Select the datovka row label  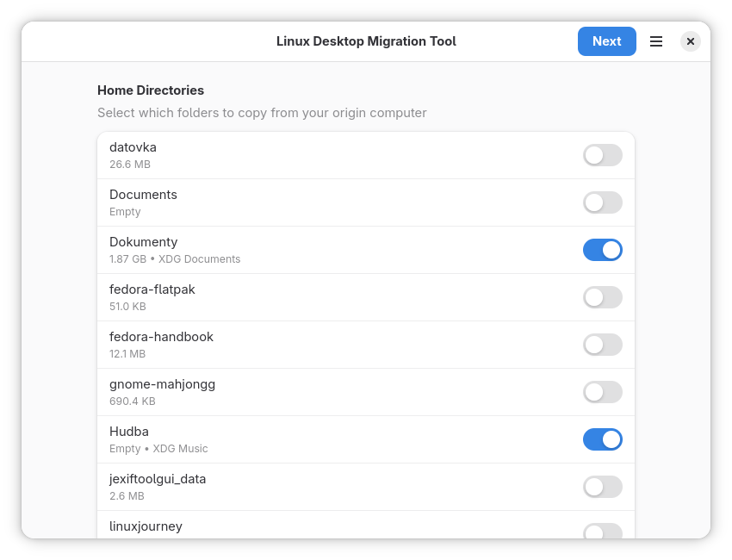click(x=133, y=147)
